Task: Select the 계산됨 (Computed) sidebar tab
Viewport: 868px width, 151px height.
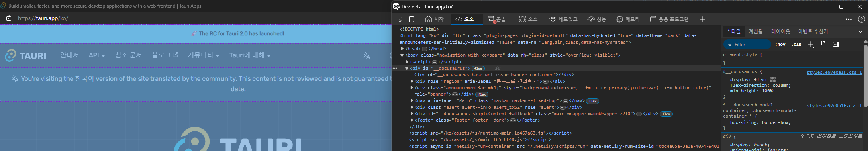Action: coord(756,31)
